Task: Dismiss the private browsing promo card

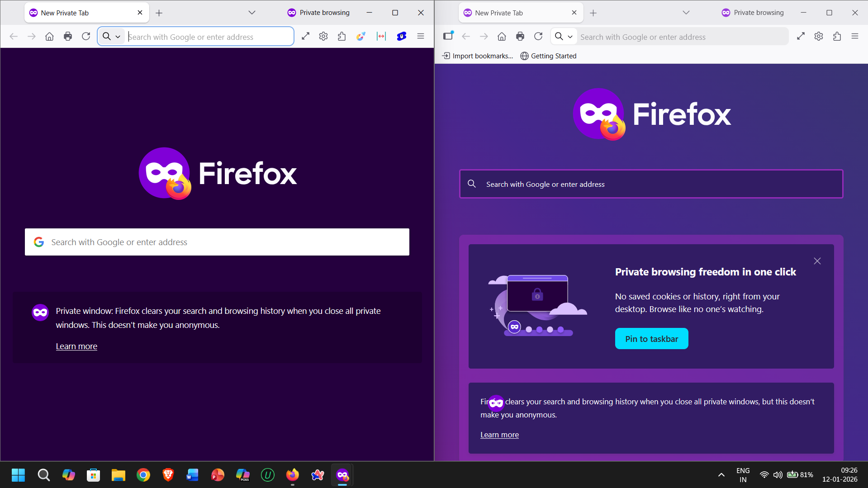Action: point(817,261)
